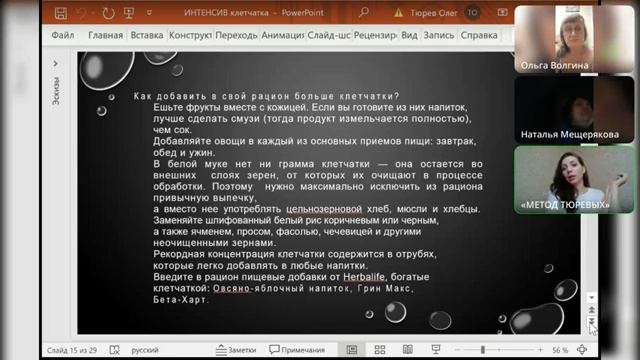640x360 pixels.
Task: Click the underlined word цельнозерновой on slide
Action: coord(324,209)
